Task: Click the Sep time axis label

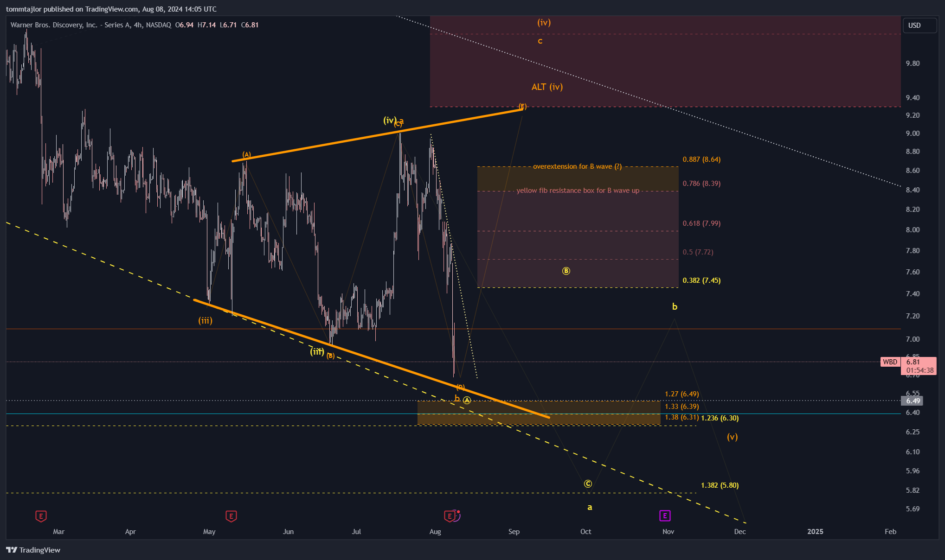Action: 514,532
